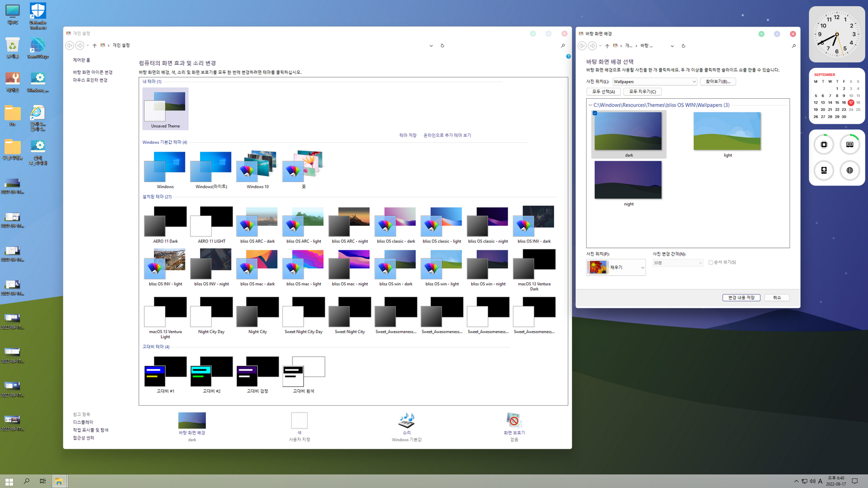868x488 pixels.
Task: Open 접근성 센터 link
Action: coord(83,438)
